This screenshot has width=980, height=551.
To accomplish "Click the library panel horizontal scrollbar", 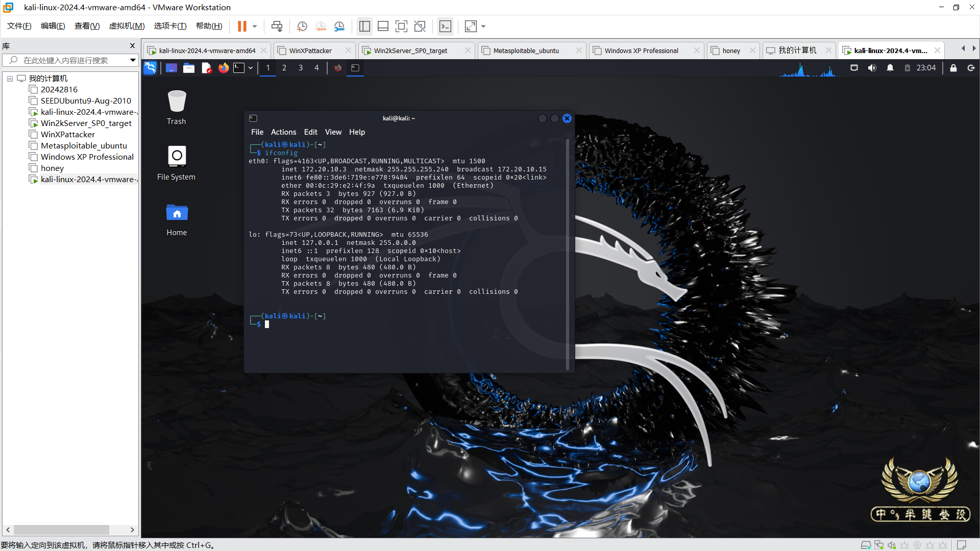I will (61, 530).
